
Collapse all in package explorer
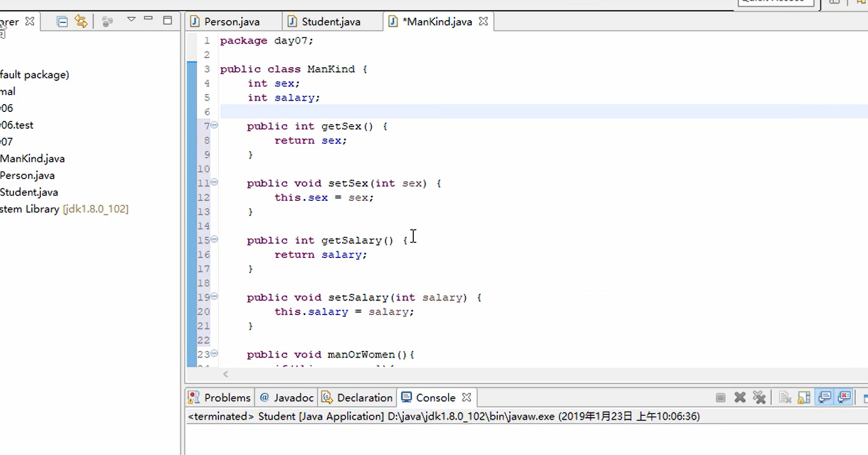pyautogui.click(x=62, y=22)
